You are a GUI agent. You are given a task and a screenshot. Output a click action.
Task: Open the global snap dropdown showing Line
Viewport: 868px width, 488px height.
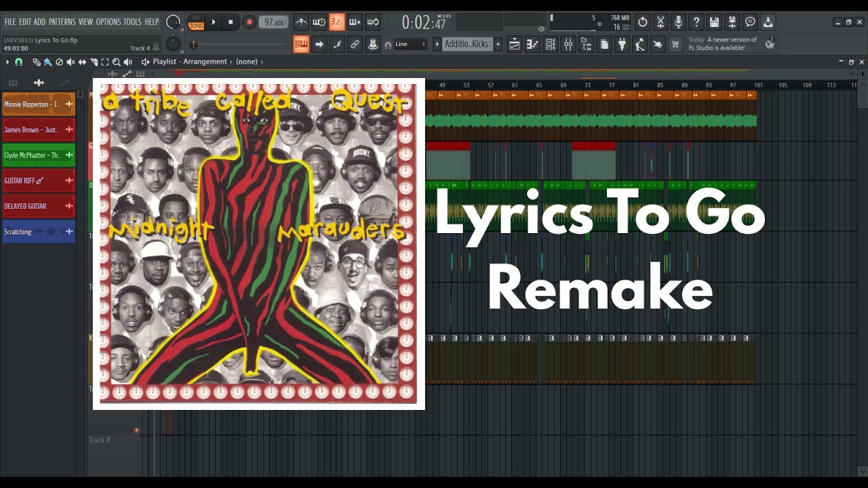[x=410, y=45]
